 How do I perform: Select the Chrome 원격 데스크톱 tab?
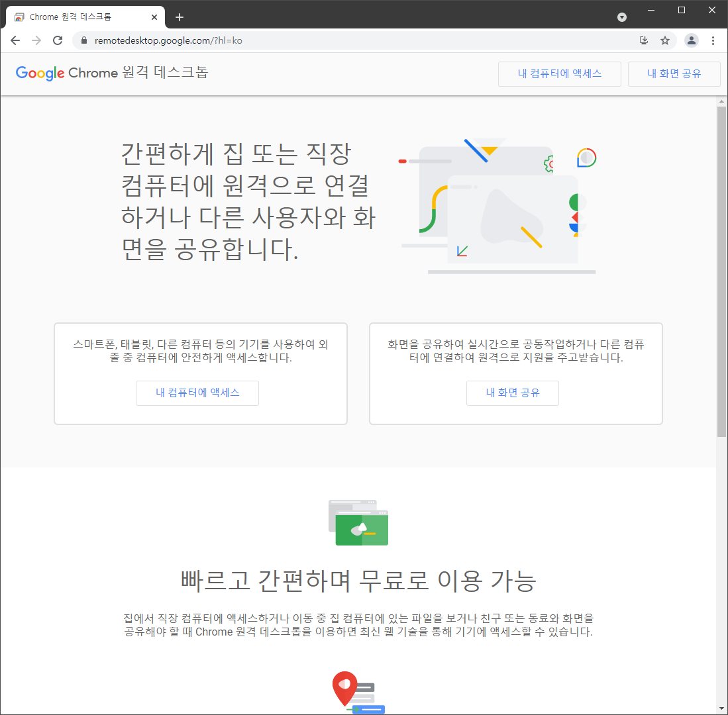pos(85,17)
